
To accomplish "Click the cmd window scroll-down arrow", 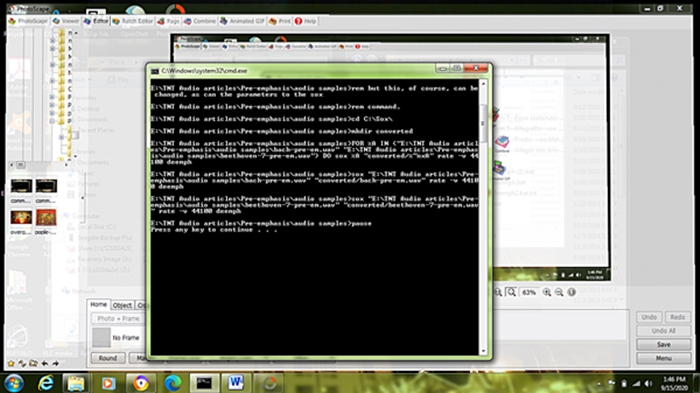I will point(483,351).
